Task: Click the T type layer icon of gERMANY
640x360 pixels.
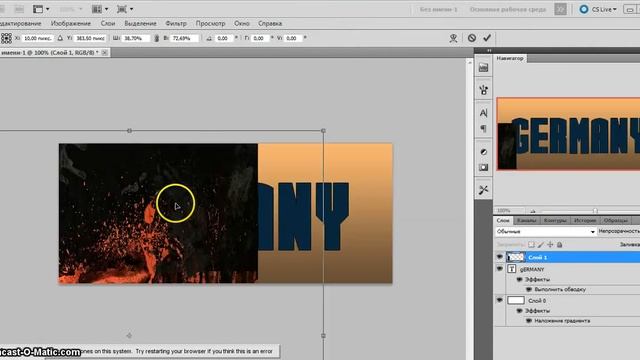Action: point(512,269)
